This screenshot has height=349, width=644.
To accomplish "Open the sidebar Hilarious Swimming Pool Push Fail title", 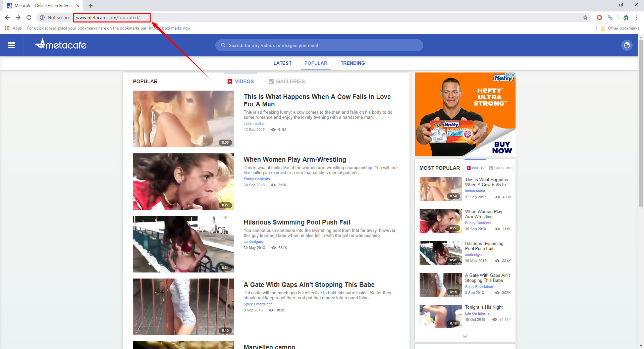I will pos(484,246).
